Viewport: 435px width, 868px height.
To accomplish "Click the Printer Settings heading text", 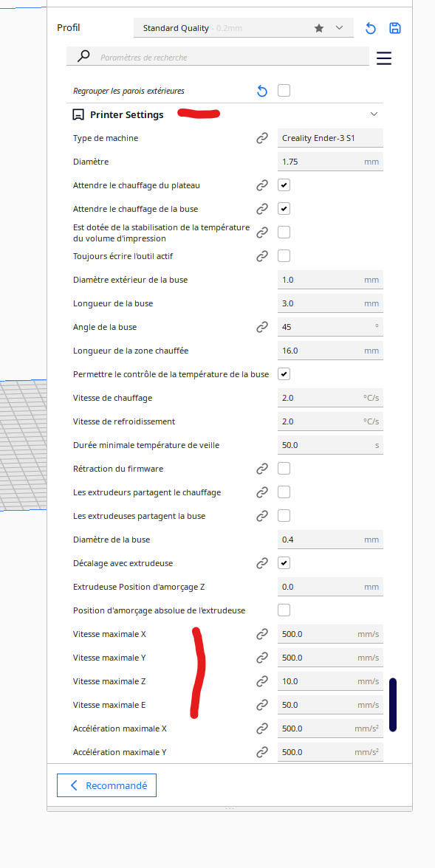I will point(127,114).
